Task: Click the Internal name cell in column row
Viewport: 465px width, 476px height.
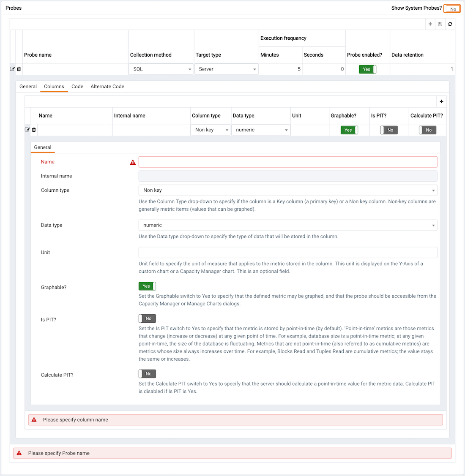Action: (x=151, y=130)
